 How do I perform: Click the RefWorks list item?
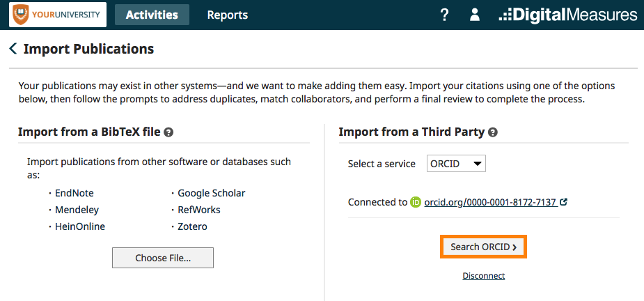[199, 210]
